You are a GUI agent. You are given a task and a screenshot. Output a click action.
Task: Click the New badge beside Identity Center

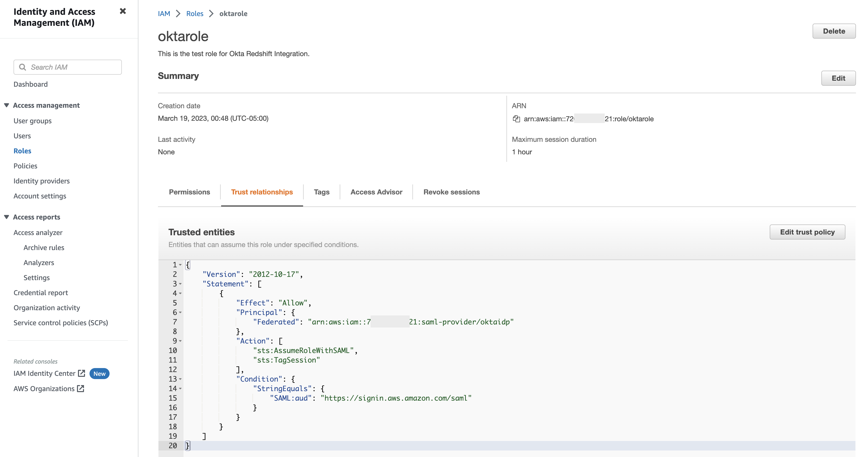[x=99, y=374]
